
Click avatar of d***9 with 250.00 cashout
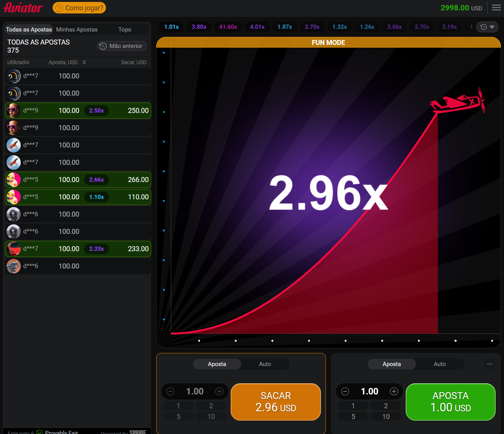pyautogui.click(x=14, y=111)
